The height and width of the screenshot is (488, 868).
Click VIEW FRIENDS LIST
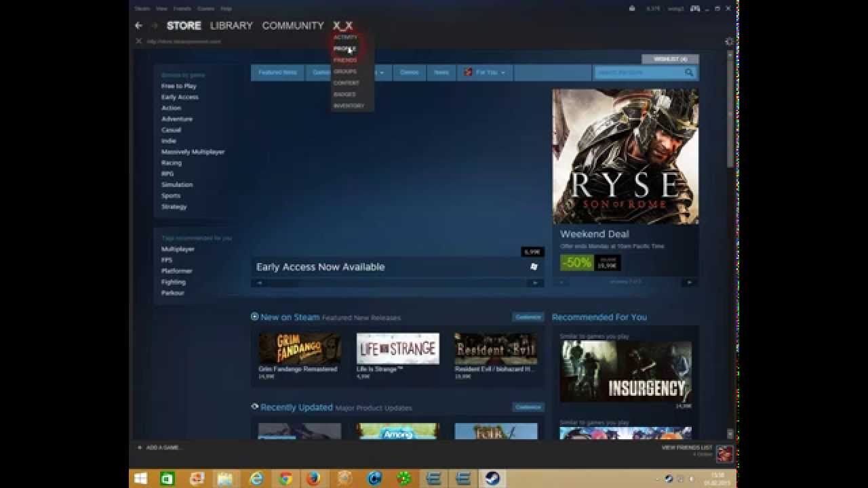(x=687, y=447)
